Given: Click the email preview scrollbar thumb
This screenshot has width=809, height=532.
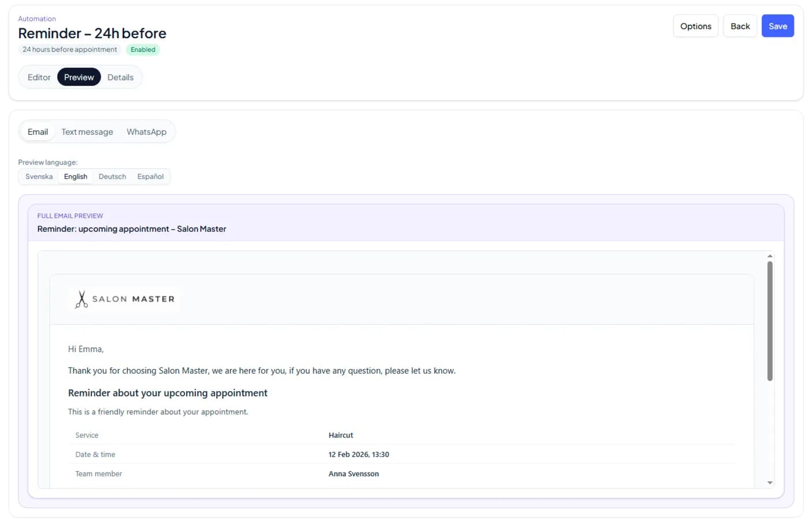Looking at the screenshot, I should (x=770, y=321).
